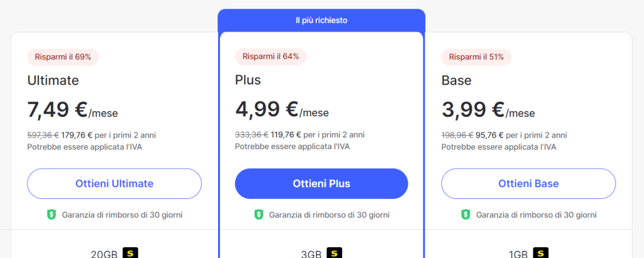Click the green shield icon under Ultimate
This screenshot has width=644, height=258.
coord(52,215)
